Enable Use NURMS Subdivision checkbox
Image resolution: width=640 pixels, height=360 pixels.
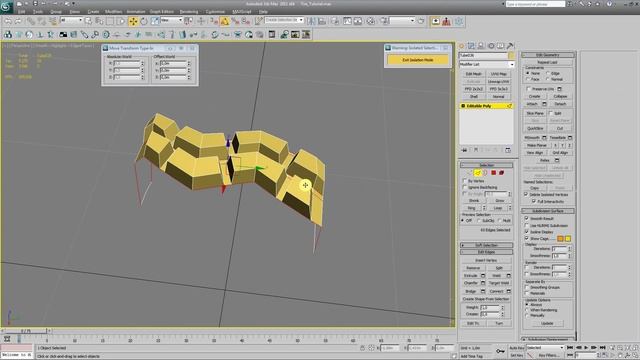527,225
